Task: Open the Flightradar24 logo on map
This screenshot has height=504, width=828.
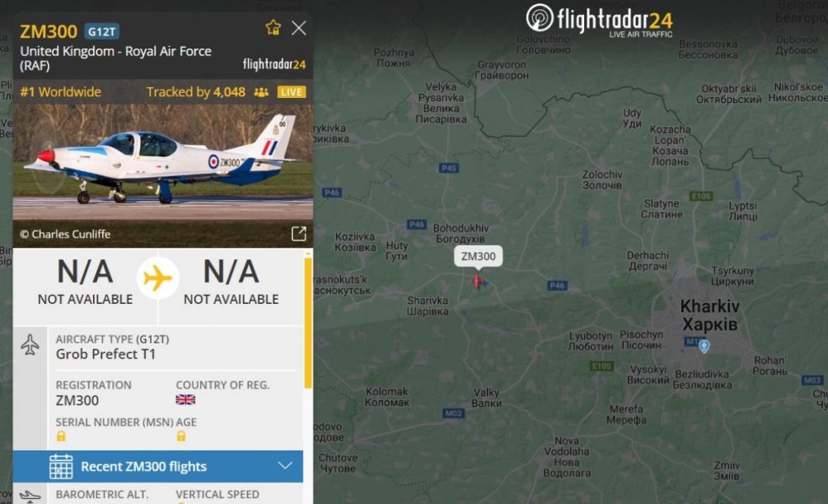Action: tap(599, 21)
